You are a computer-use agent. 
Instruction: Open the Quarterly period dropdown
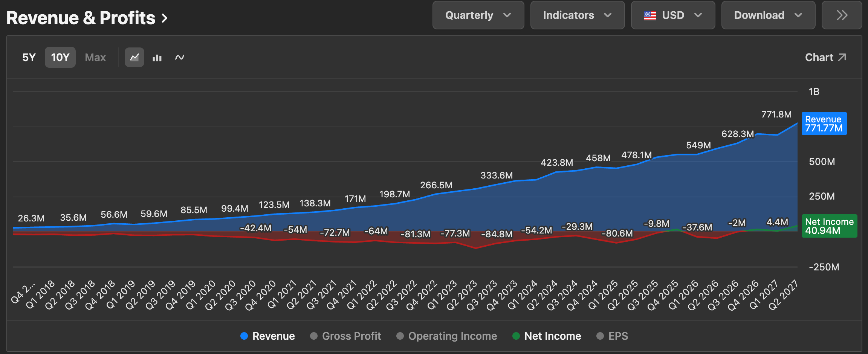pyautogui.click(x=478, y=15)
